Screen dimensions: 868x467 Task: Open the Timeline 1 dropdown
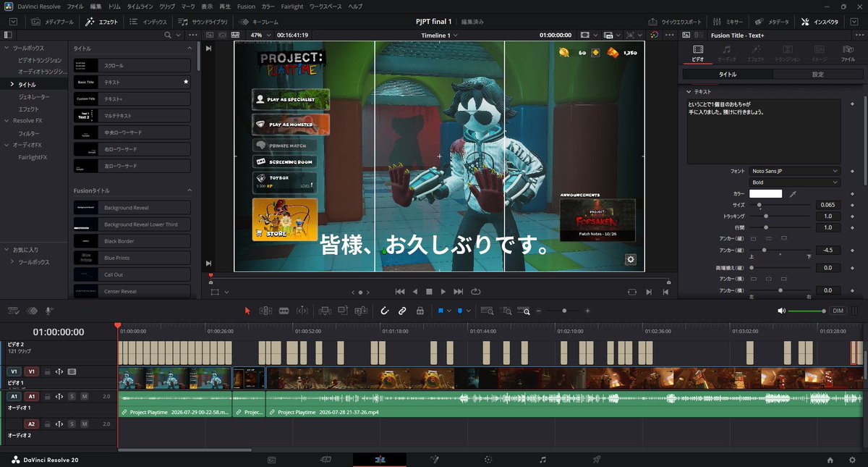pos(440,35)
